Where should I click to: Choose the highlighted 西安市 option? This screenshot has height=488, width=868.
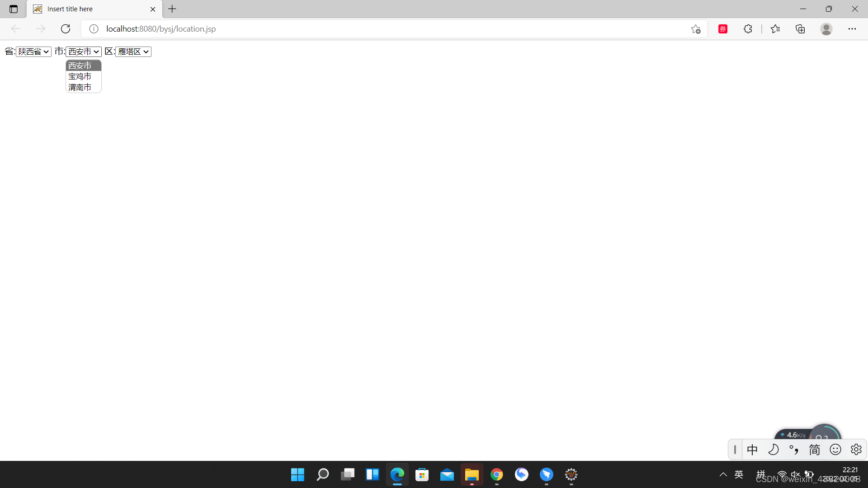pos(80,66)
